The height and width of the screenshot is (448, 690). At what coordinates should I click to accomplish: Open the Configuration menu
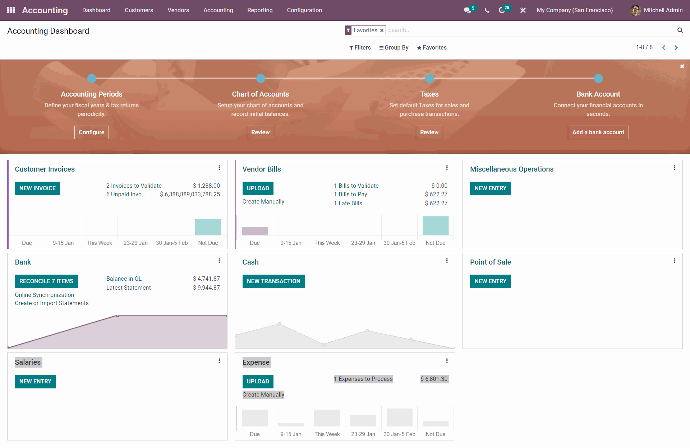(305, 10)
